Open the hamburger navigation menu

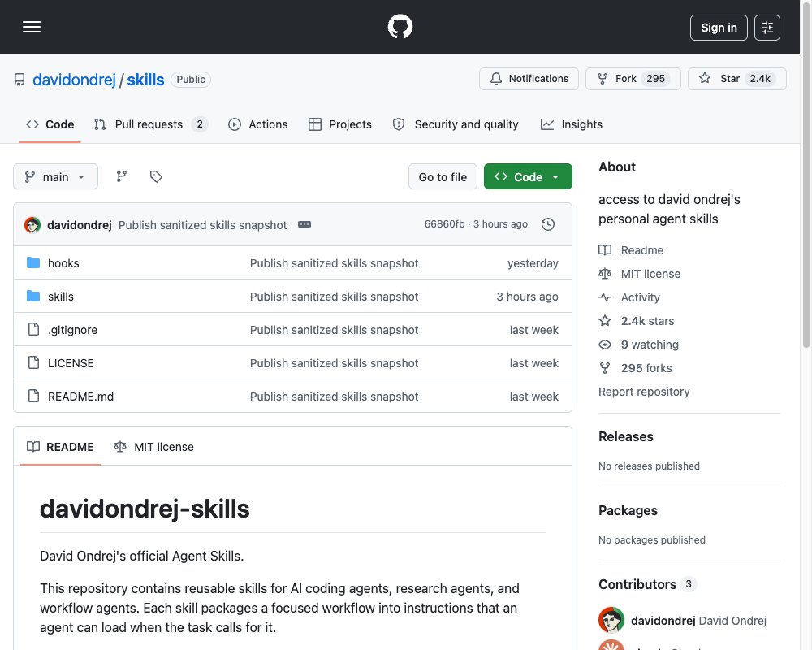pos(32,27)
